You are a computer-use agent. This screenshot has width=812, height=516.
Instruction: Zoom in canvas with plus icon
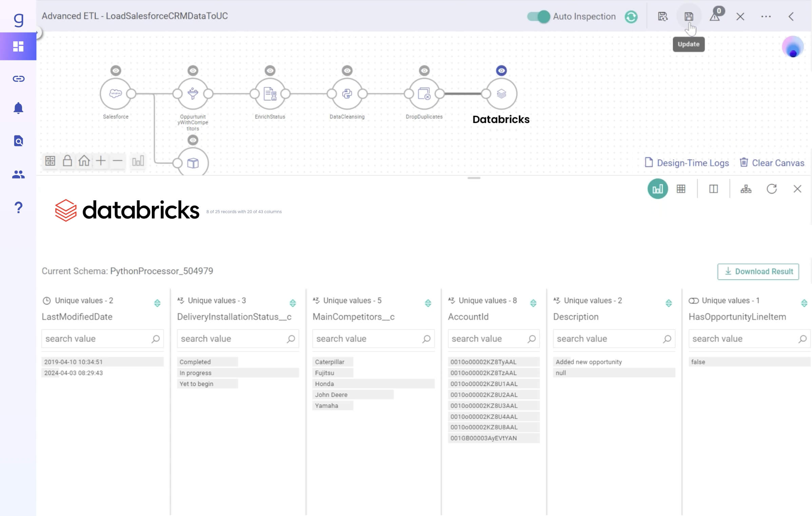point(101,161)
